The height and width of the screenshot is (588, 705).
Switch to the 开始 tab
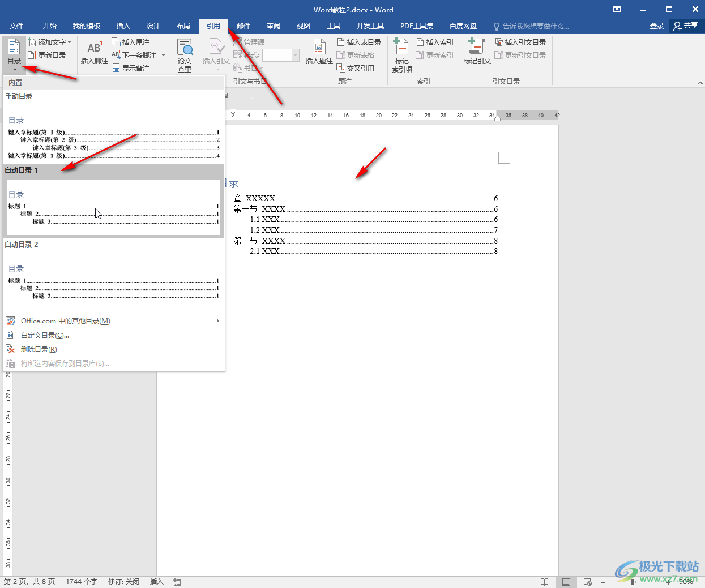click(x=49, y=26)
